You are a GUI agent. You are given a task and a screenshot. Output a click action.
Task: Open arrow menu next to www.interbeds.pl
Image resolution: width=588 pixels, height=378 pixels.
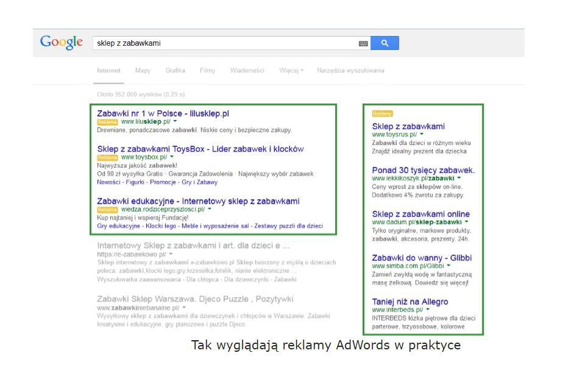[x=427, y=310]
